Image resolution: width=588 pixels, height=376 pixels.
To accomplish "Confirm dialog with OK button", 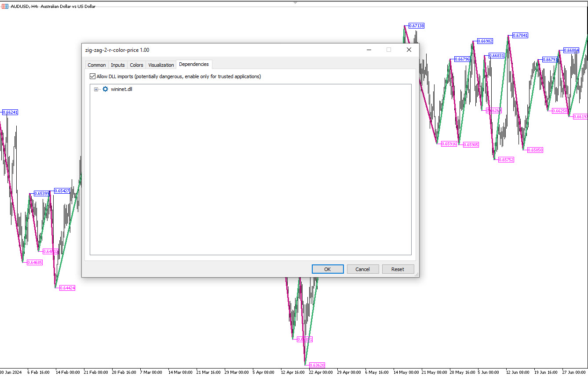I will click(x=328, y=269).
